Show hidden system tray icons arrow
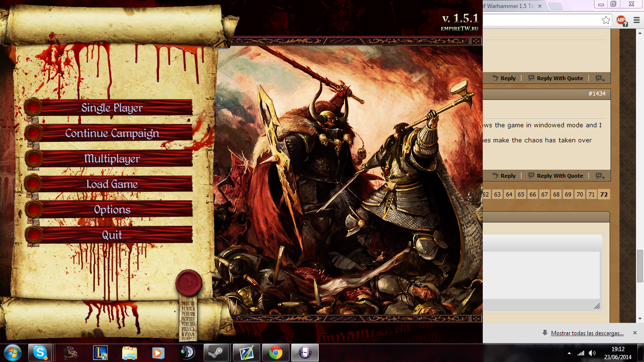Image resolution: width=644 pixels, height=362 pixels. click(569, 353)
